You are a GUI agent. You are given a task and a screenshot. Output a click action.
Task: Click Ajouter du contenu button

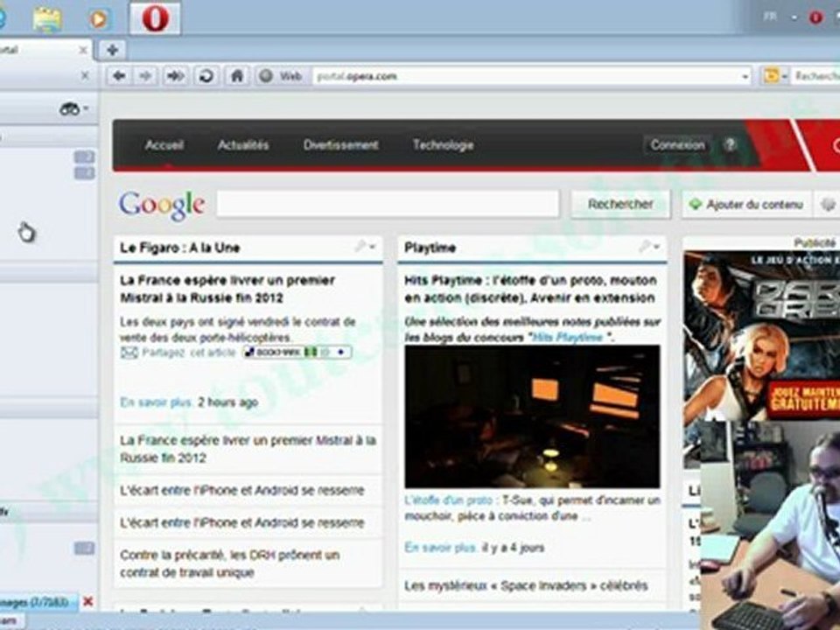click(746, 205)
